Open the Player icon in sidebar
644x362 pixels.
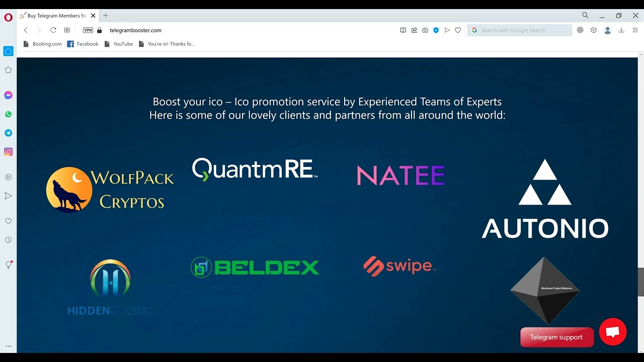pyautogui.click(x=8, y=177)
